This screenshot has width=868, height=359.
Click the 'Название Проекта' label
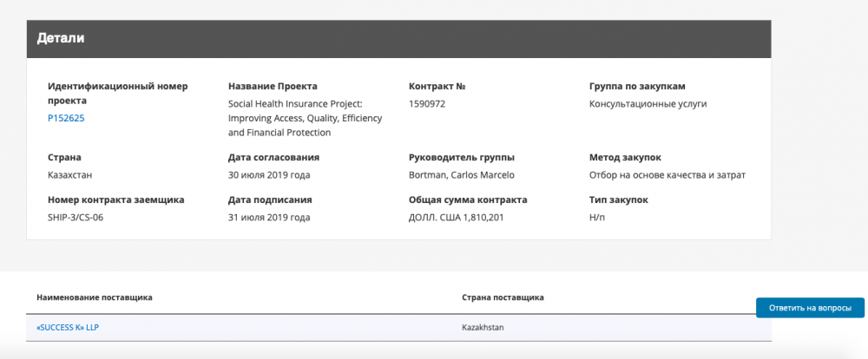(x=273, y=86)
